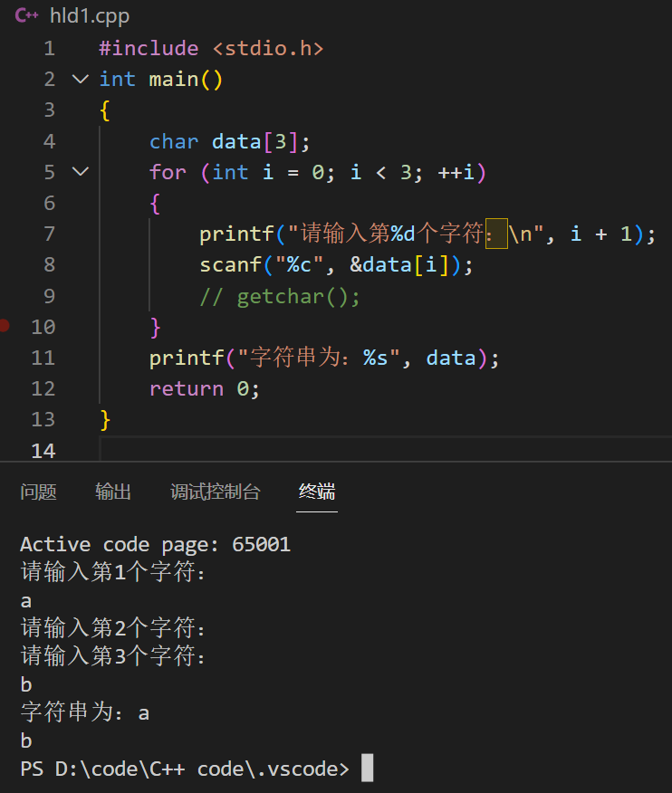Click line number 7 in the gutter

click(x=49, y=234)
